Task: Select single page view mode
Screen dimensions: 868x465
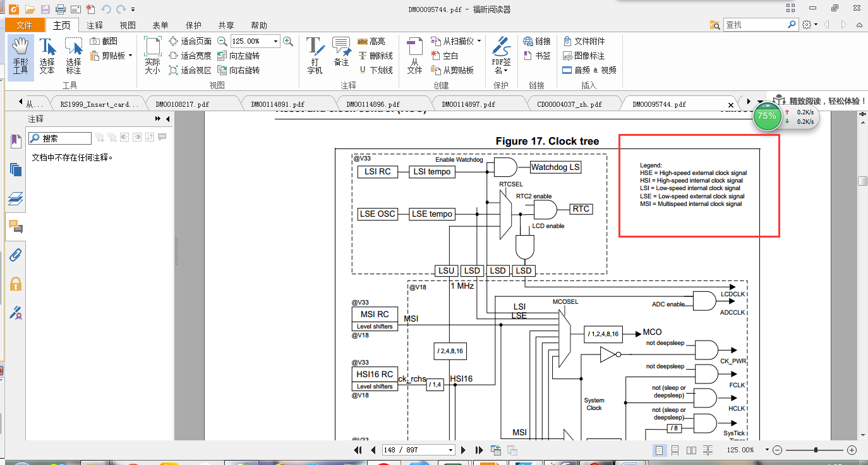Action: point(660,450)
